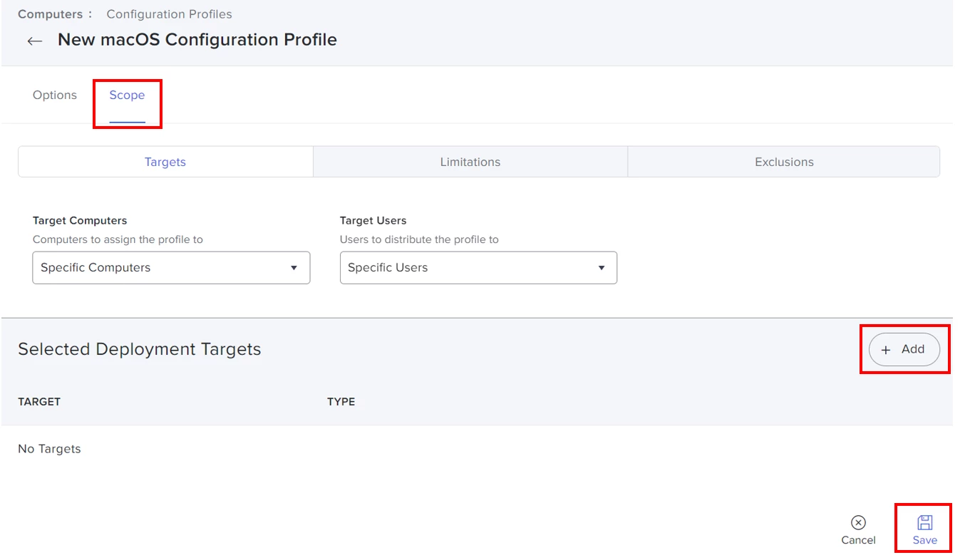This screenshot has width=965, height=560.
Task: Open the Options tab
Action: (55, 95)
